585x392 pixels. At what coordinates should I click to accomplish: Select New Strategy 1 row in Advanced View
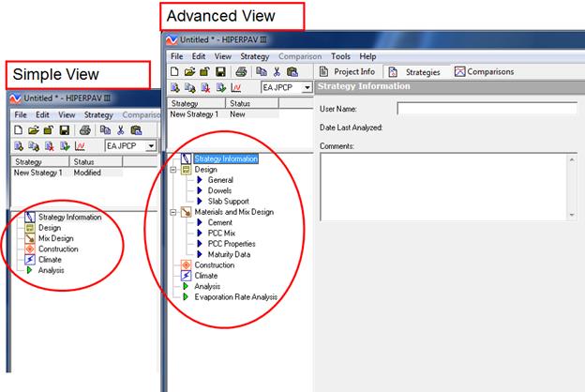pos(223,114)
